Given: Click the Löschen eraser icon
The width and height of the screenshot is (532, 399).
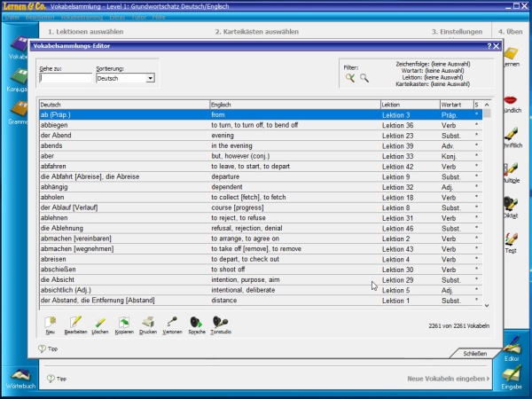Looking at the screenshot, I should click(x=99, y=322).
